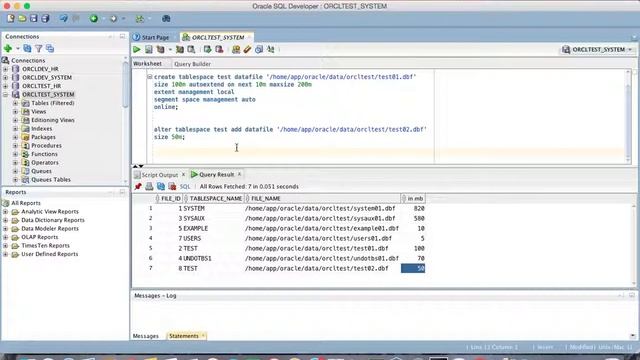Click the Autotrace icon

tap(180, 50)
